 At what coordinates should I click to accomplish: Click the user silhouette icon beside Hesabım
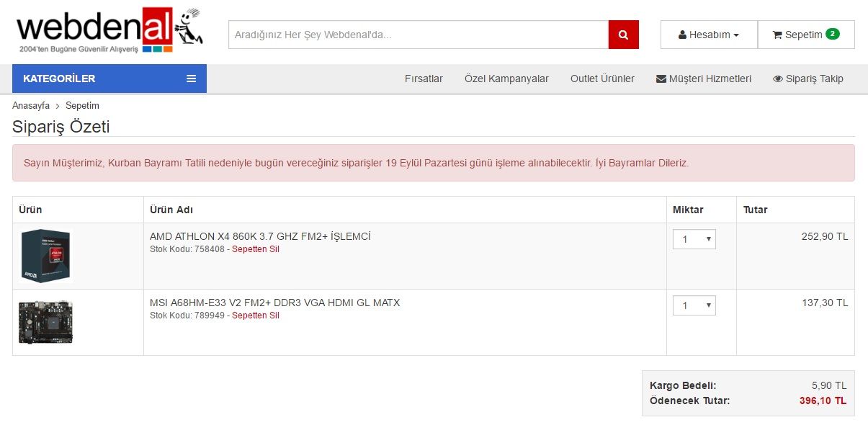(x=684, y=34)
